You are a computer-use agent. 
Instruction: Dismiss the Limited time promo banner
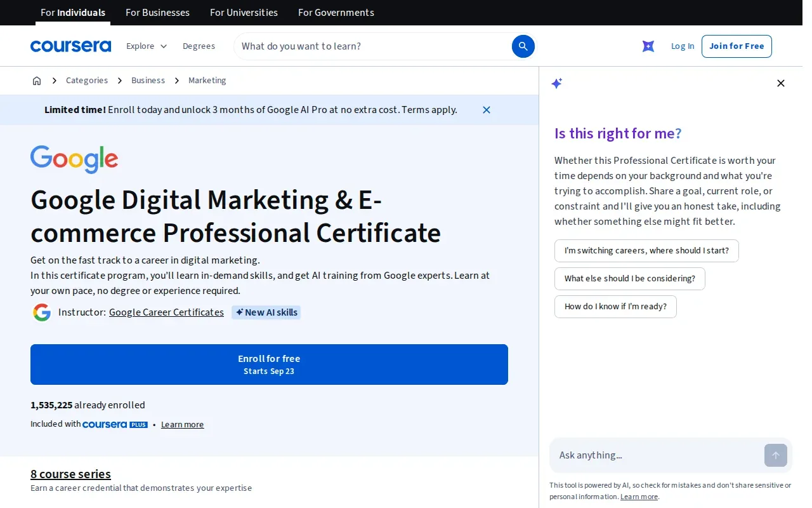click(487, 110)
